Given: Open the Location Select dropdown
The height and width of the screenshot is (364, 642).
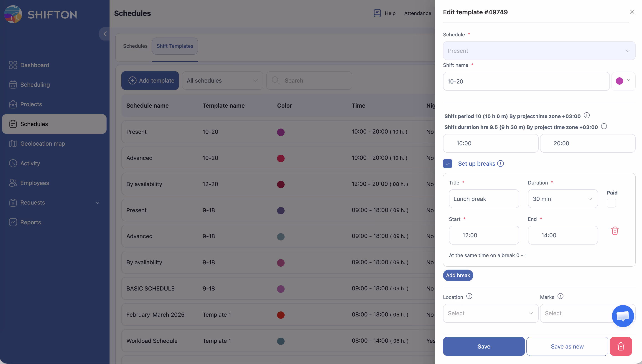Looking at the screenshot, I should [x=490, y=313].
